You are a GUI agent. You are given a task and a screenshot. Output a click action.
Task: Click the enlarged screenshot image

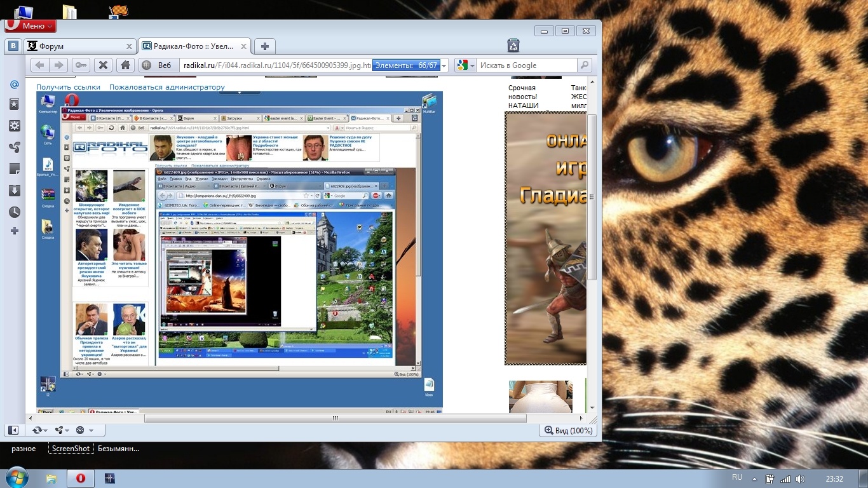coord(239,251)
